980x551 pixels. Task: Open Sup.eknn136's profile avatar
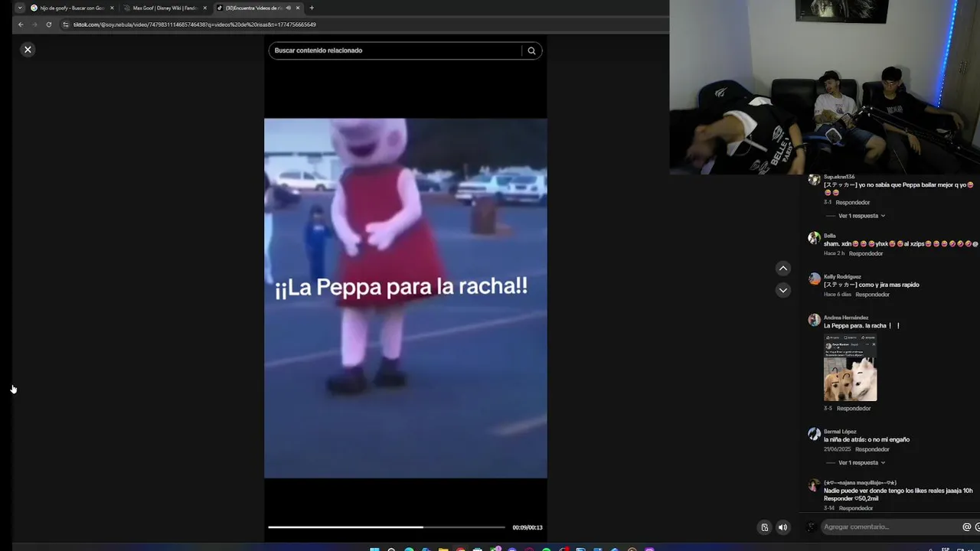pyautogui.click(x=814, y=181)
